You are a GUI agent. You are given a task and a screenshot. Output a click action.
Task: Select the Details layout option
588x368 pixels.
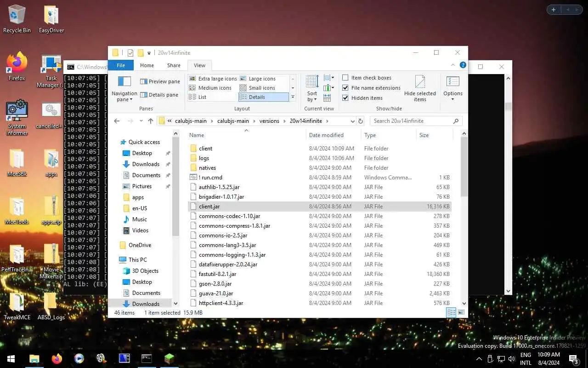pyautogui.click(x=263, y=97)
